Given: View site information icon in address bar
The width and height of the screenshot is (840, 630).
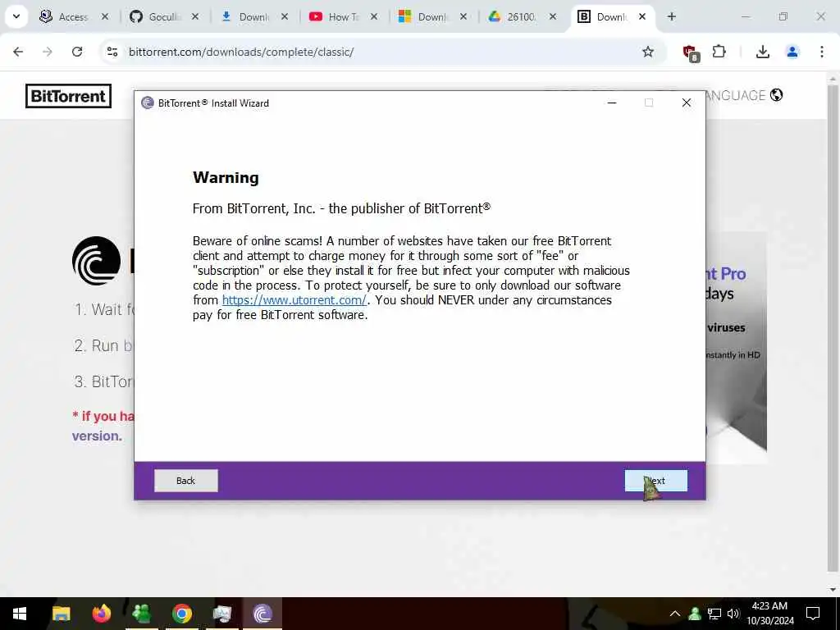Looking at the screenshot, I should coord(112,52).
